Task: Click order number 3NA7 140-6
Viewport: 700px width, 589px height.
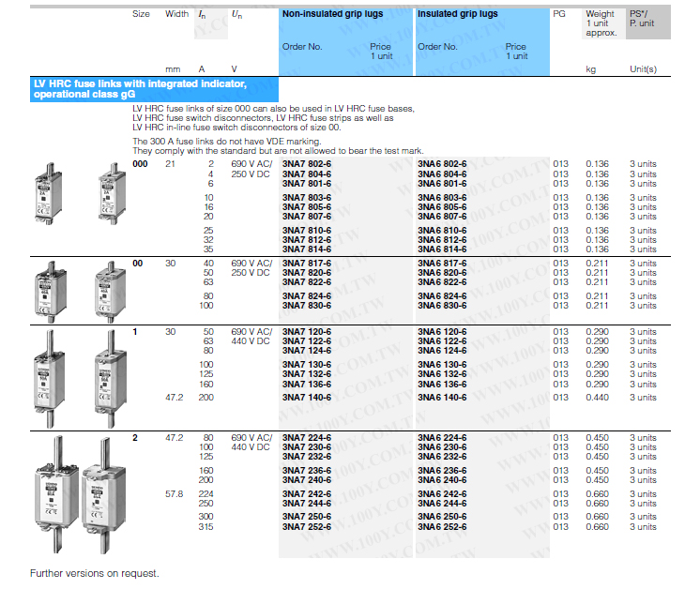Action: tap(307, 398)
